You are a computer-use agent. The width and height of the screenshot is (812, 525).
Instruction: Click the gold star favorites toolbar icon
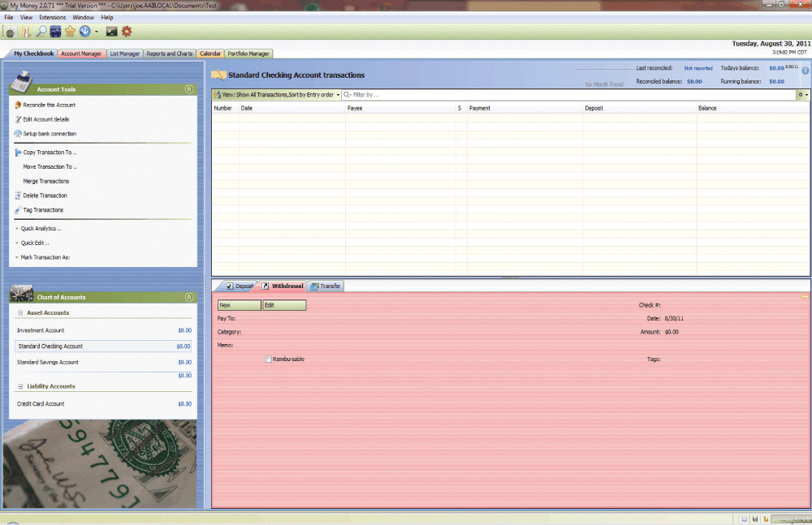70,32
